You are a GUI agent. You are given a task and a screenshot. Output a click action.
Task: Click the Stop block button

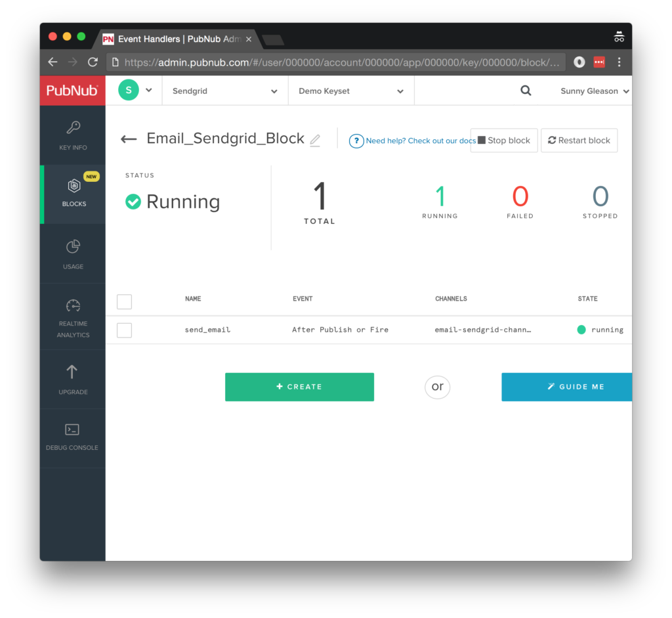504,141
